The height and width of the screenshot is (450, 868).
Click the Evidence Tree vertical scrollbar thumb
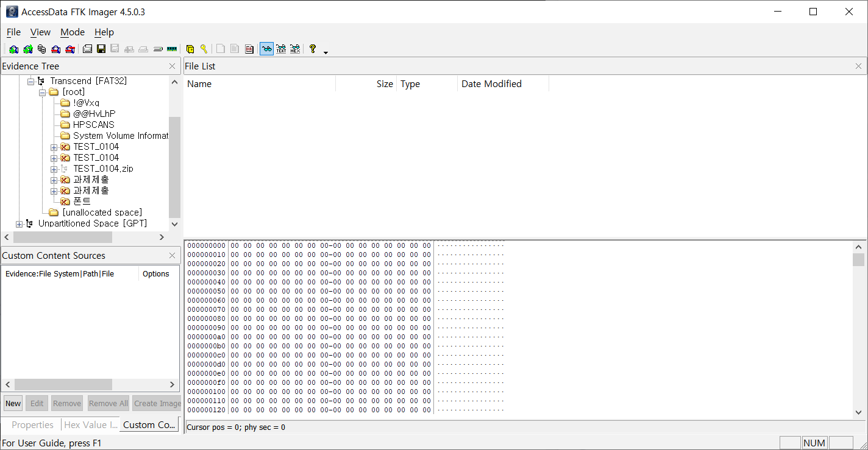point(175,167)
